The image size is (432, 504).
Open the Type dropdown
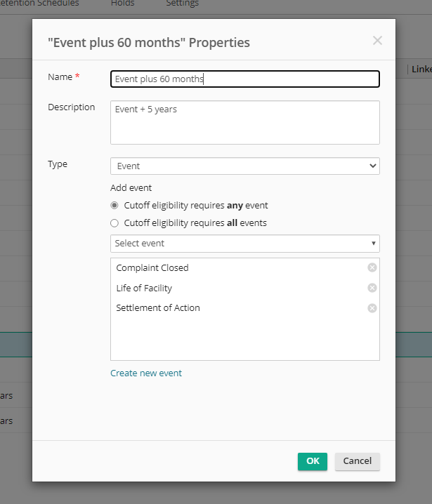pos(244,166)
